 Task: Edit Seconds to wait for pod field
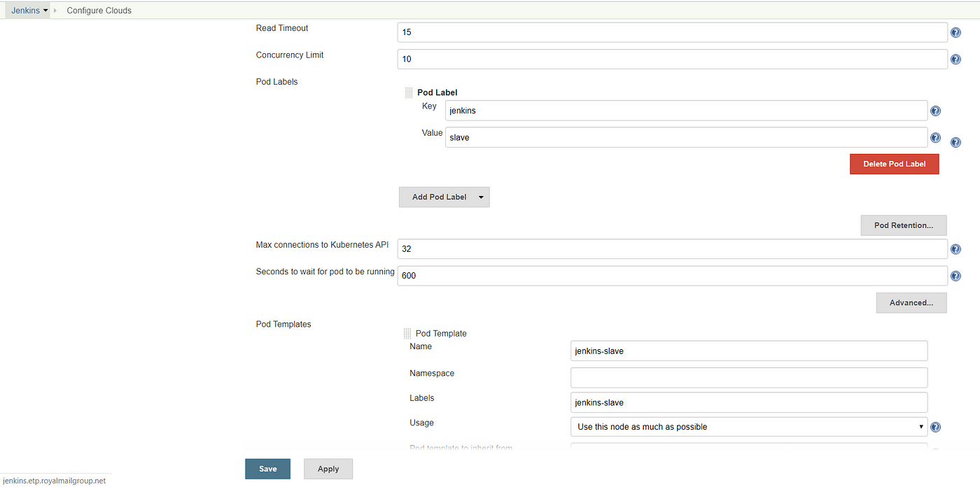pos(672,276)
